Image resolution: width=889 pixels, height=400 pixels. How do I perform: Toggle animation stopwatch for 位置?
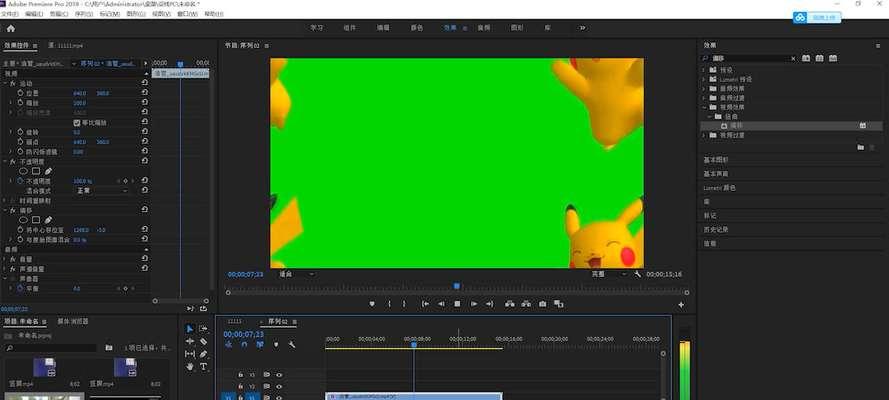(x=20, y=93)
